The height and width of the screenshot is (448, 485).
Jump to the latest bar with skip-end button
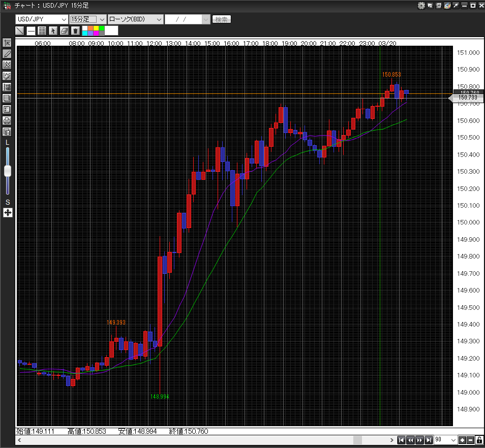[x=429, y=440]
